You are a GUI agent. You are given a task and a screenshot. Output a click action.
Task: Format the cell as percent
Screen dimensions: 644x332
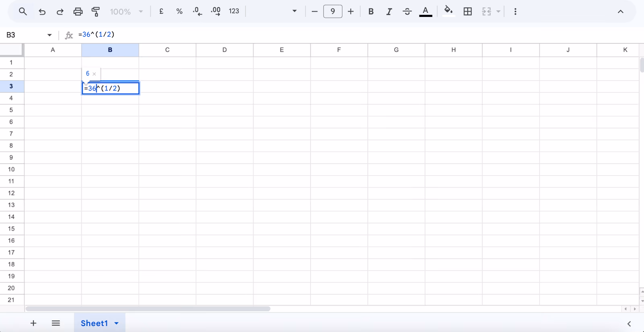(180, 12)
